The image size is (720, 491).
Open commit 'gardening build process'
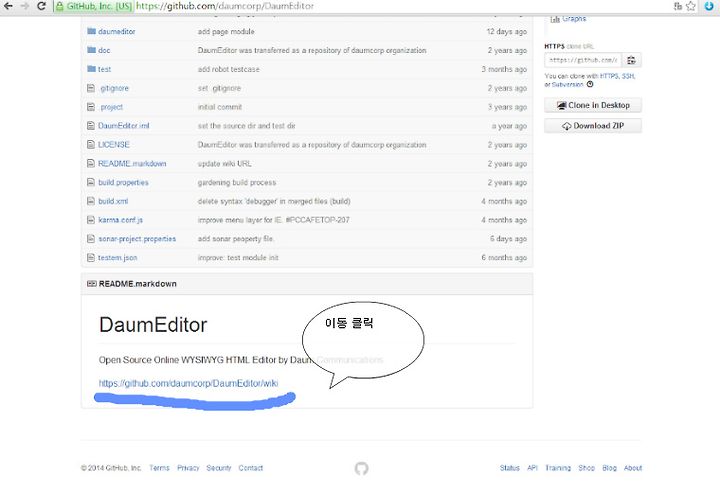point(237,182)
